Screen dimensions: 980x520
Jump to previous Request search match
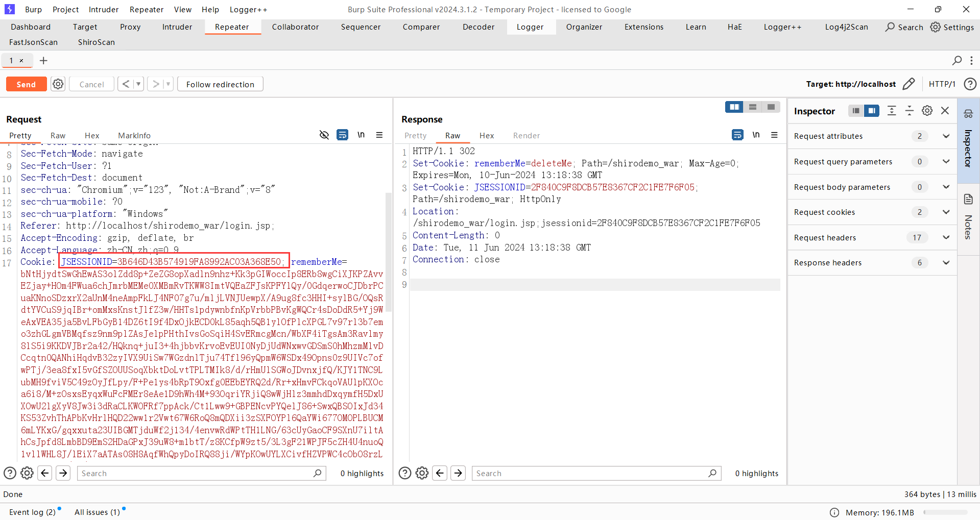pos(45,473)
